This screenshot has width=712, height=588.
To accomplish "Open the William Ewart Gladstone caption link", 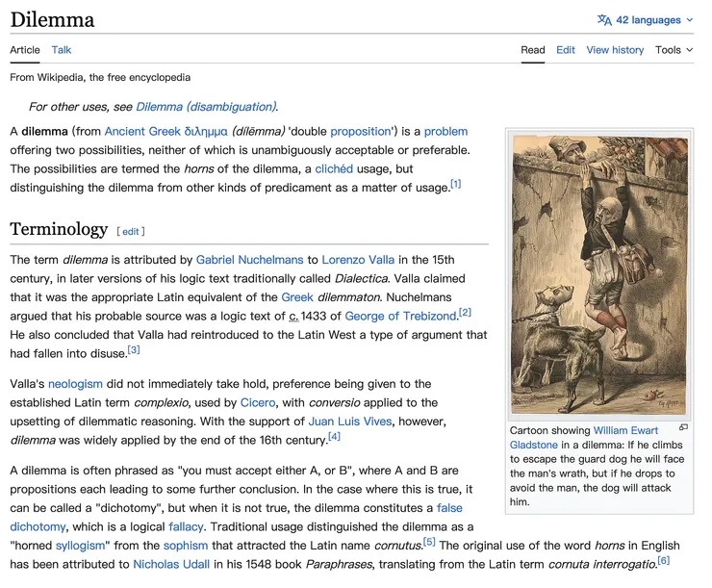I will pos(625,430).
